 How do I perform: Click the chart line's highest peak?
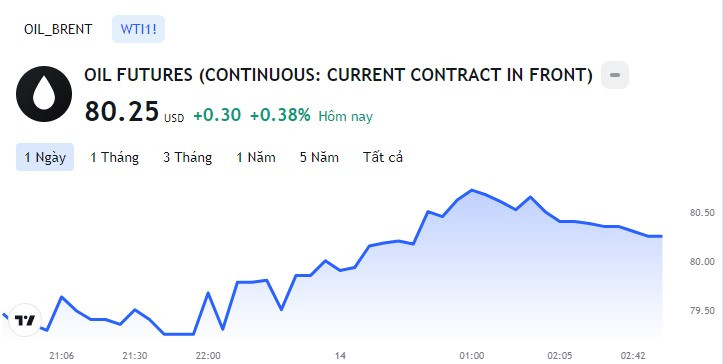[x=472, y=190]
